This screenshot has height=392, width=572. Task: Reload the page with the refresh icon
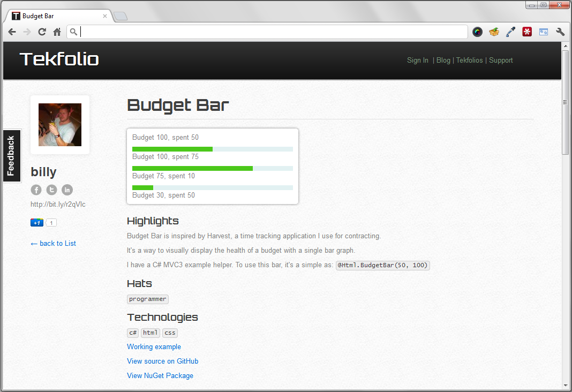[x=42, y=32]
